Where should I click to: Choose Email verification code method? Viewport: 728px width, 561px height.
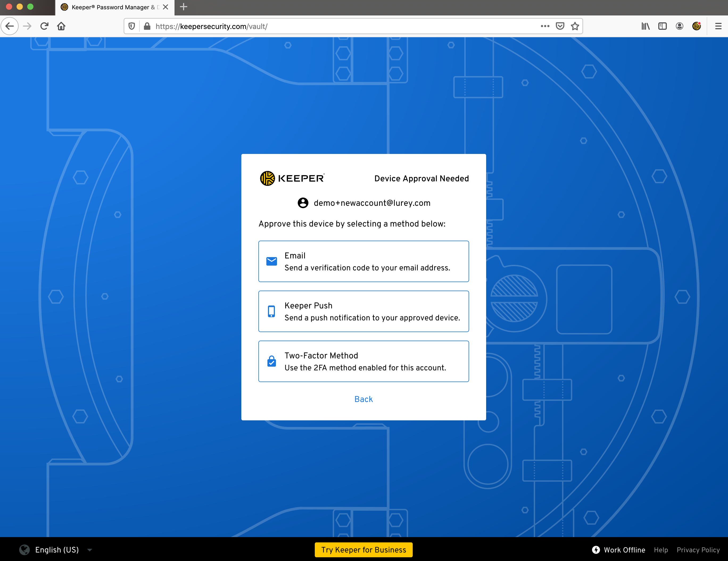pyautogui.click(x=364, y=262)
